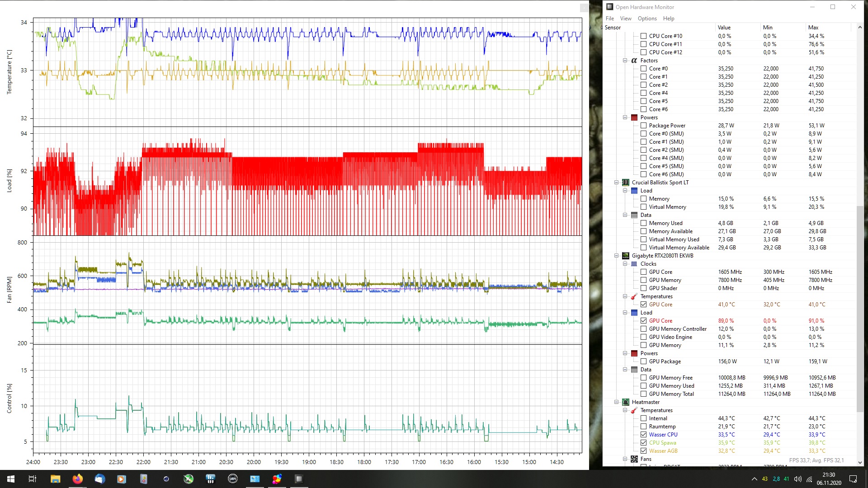Open the Options menu
Image resolution: width=868 pixels, height=488 pixels.
pos(647,19)
